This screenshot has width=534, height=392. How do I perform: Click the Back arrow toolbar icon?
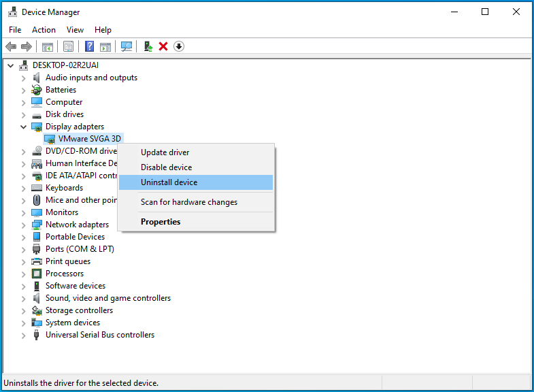pos(12,46)
